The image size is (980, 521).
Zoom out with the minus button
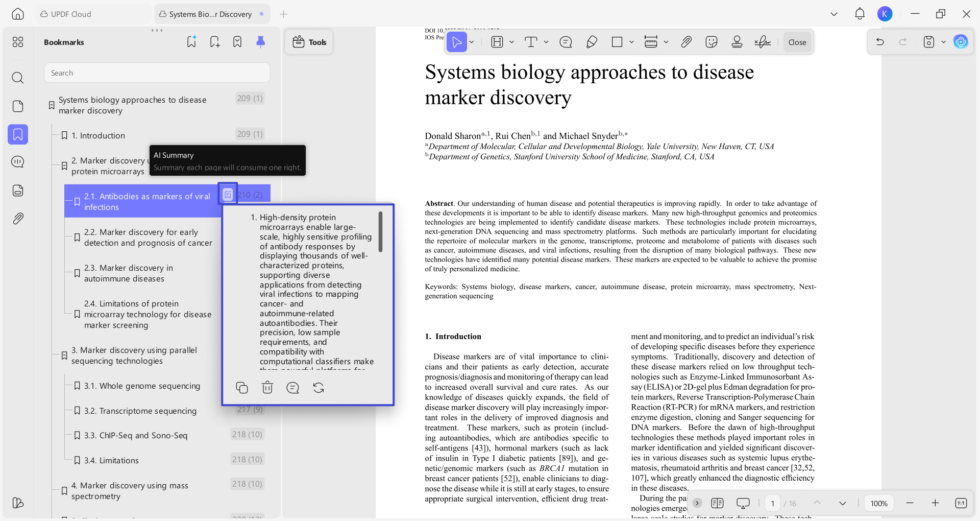click(910, 504)
